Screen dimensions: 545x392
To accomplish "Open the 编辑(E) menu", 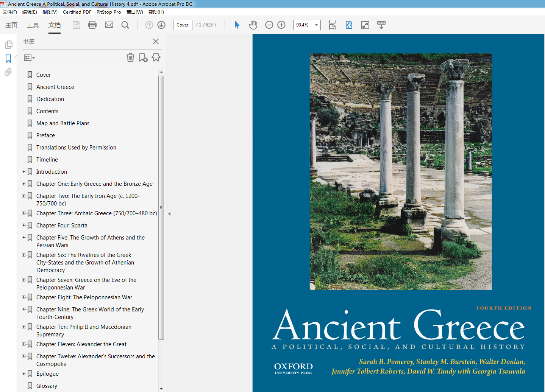I will pos(30,12).
